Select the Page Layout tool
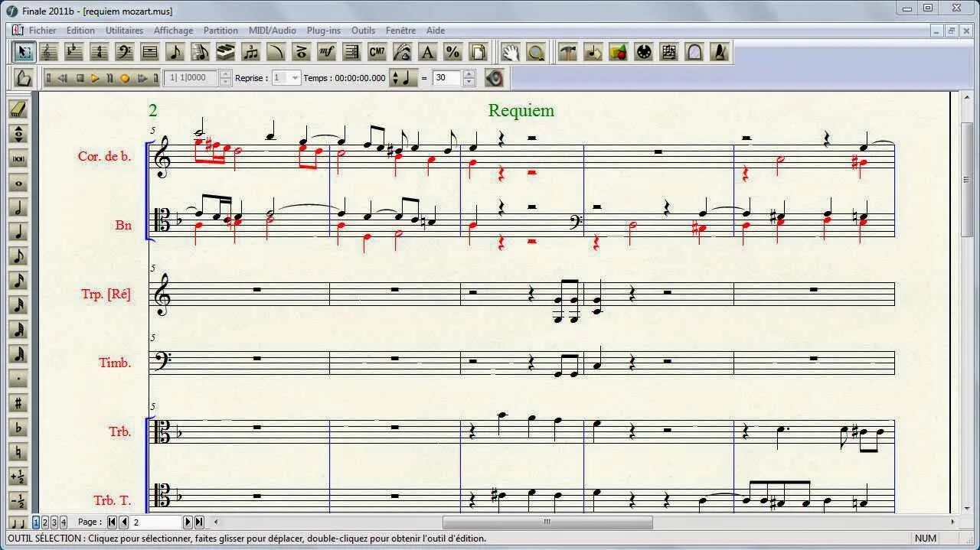This screenshot has height=550, width=980. [478, 52]
